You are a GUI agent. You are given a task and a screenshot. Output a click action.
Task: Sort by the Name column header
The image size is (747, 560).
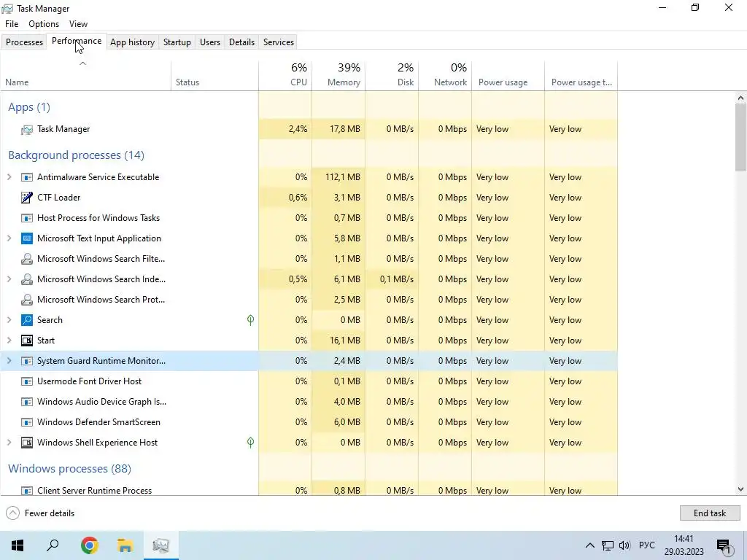(86, 76)
